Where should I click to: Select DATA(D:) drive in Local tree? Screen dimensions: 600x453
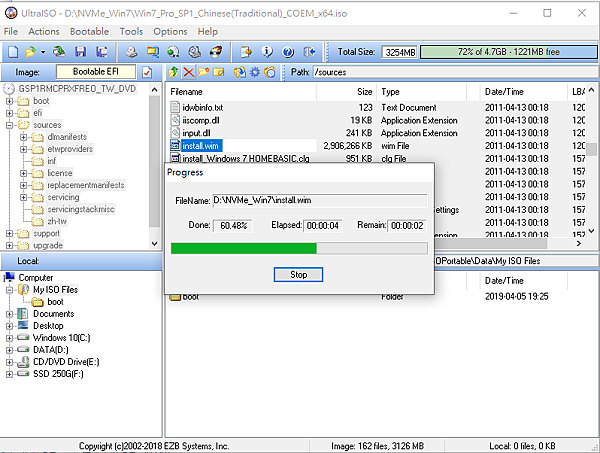(x=51, y=350)
